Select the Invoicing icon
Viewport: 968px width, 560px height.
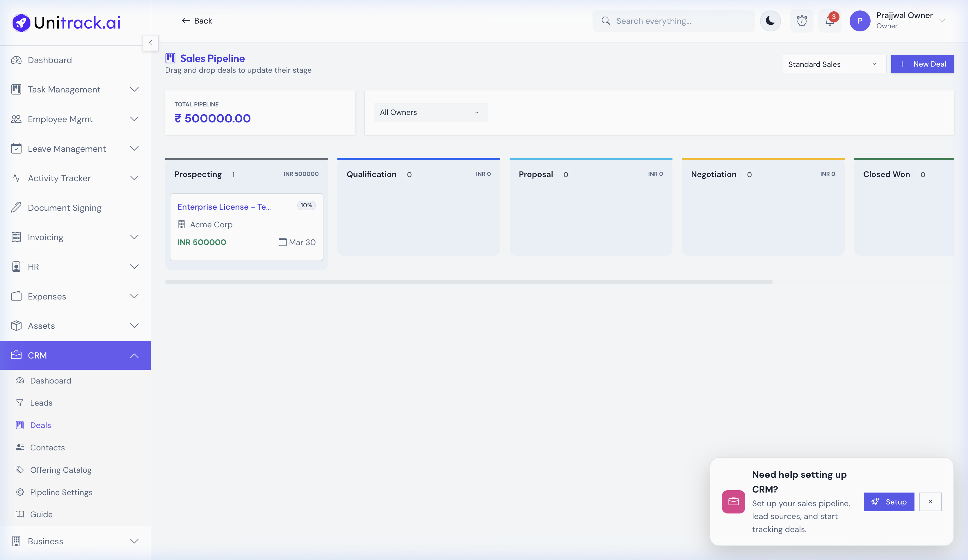(x=16, y=237)
